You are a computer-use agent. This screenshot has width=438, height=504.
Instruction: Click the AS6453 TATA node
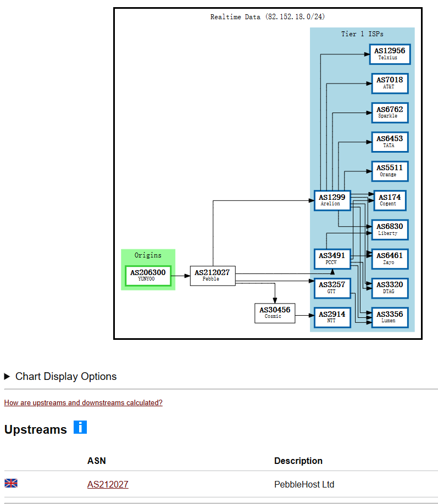tap(390, 142)
